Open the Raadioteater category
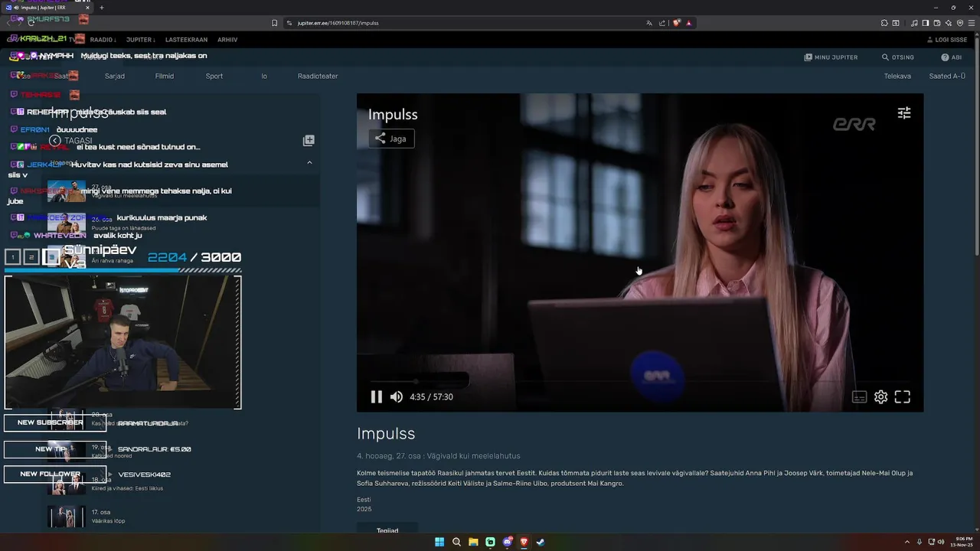 click(318, 77)
